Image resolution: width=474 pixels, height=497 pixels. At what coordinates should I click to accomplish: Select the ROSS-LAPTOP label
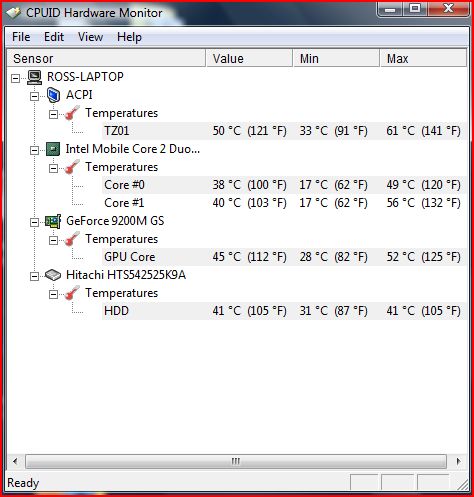click(x=85, y=77)
